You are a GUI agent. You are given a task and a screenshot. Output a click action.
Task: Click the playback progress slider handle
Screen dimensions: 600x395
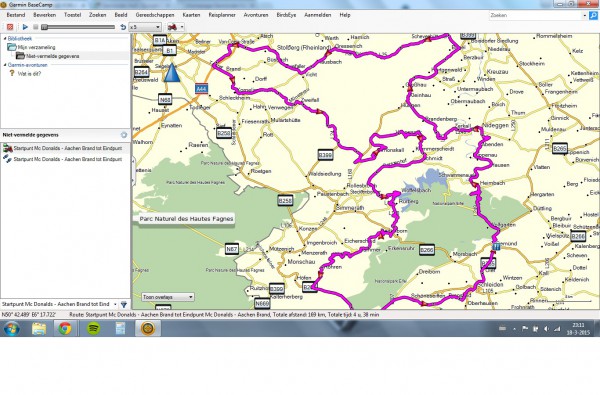click(x=44, y=27)
